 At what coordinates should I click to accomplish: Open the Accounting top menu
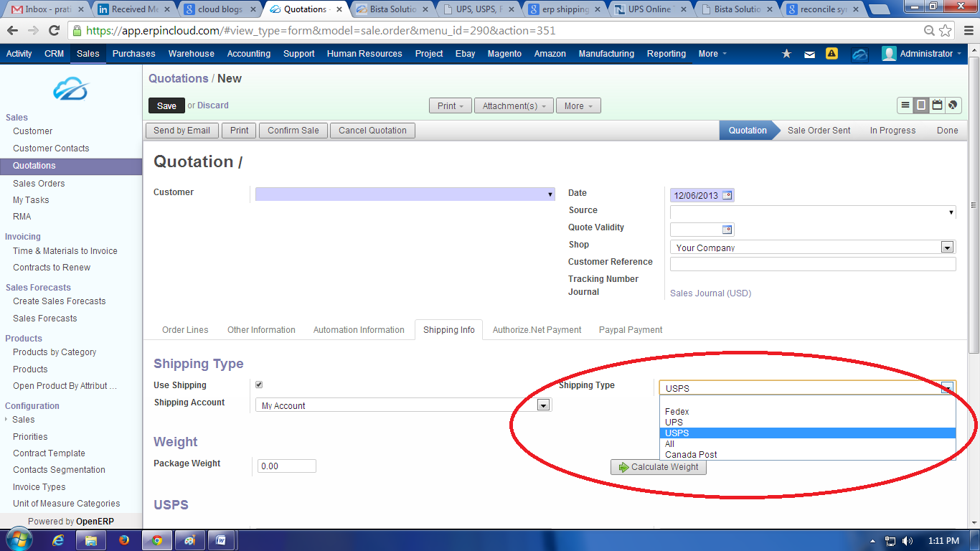pos(249,54)
